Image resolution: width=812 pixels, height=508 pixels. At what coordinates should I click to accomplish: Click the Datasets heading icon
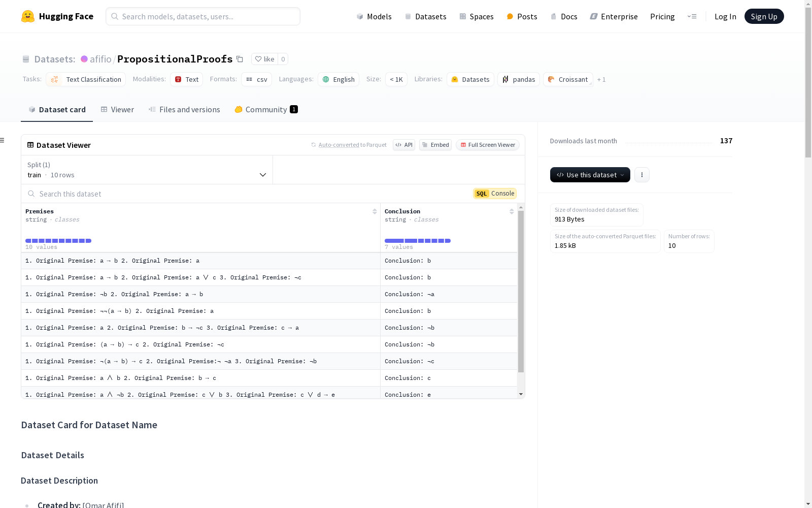coord(26,59)
